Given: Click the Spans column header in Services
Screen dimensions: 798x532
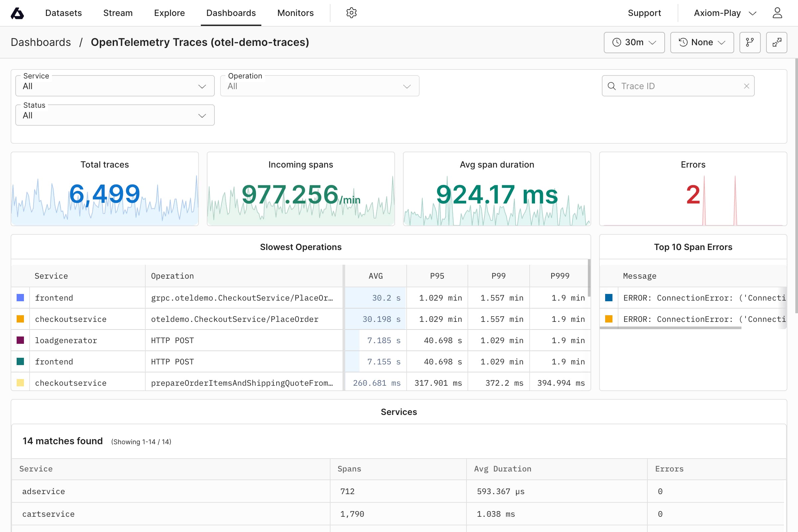Looking at the screenshot, I should click(398, 469).
